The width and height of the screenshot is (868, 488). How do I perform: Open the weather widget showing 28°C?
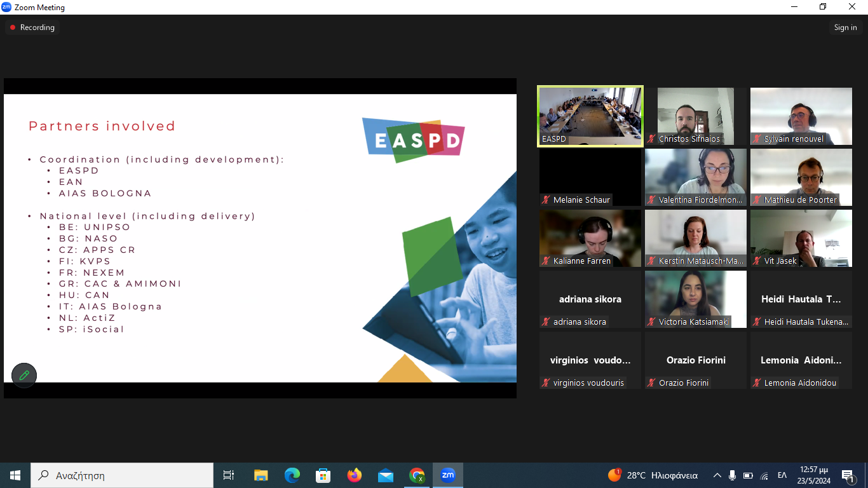click(x=653, y=475)
